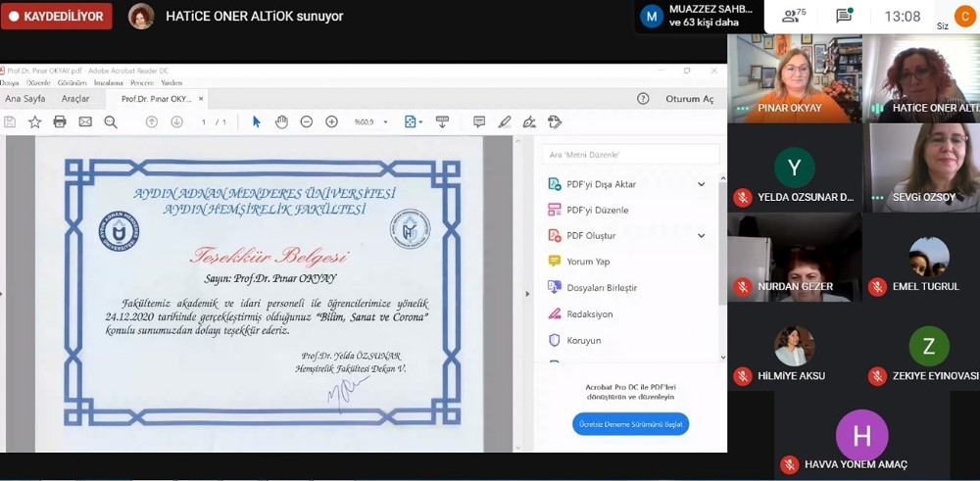
Task: Click the Oturum Aç sign-in link
Action: tap(689, 99)
